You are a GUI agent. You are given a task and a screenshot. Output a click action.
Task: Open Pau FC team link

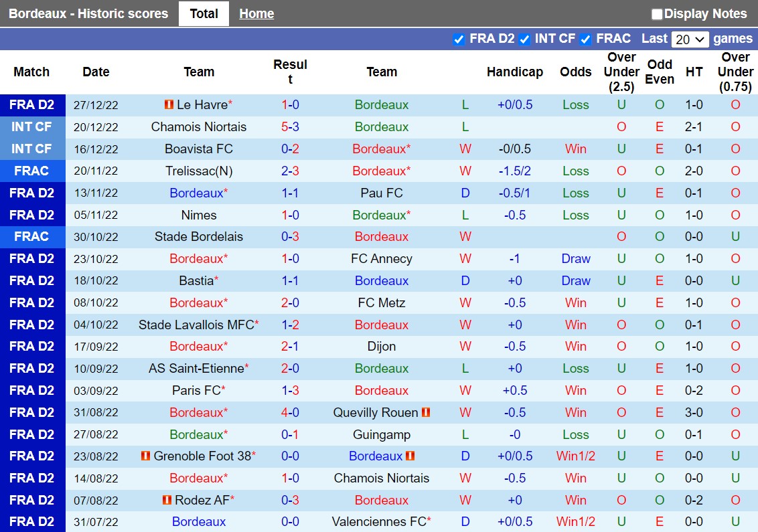click(x=382, y=193)
